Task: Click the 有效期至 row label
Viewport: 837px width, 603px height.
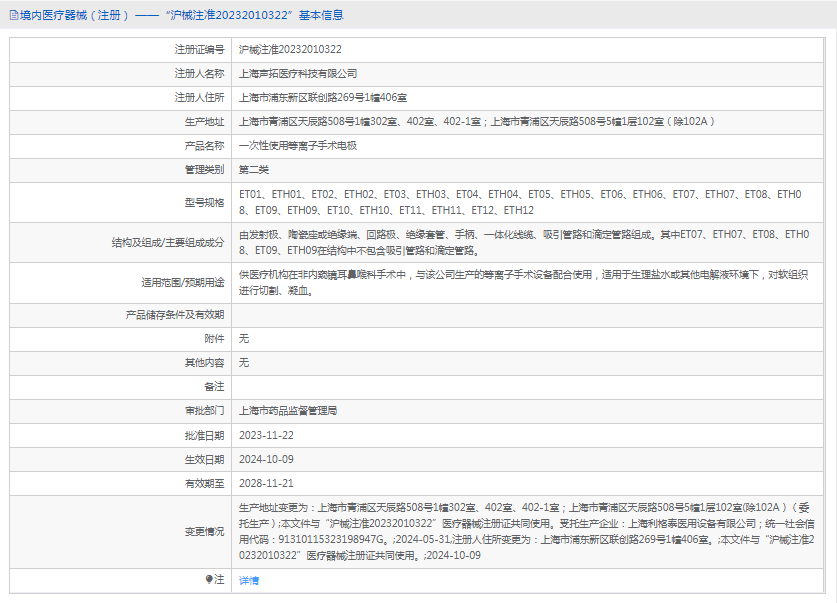Action: [204, 483]
